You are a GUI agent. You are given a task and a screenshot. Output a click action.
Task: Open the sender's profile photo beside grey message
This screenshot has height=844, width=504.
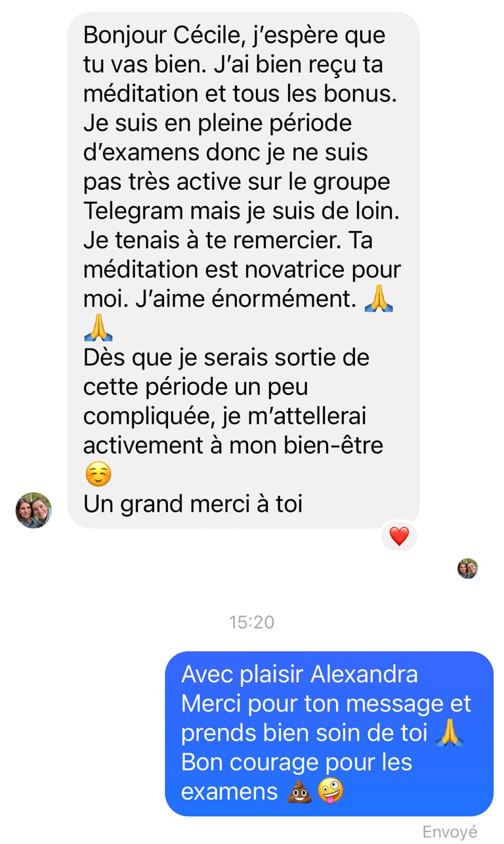pyautogui.click(x=33, y=510)
